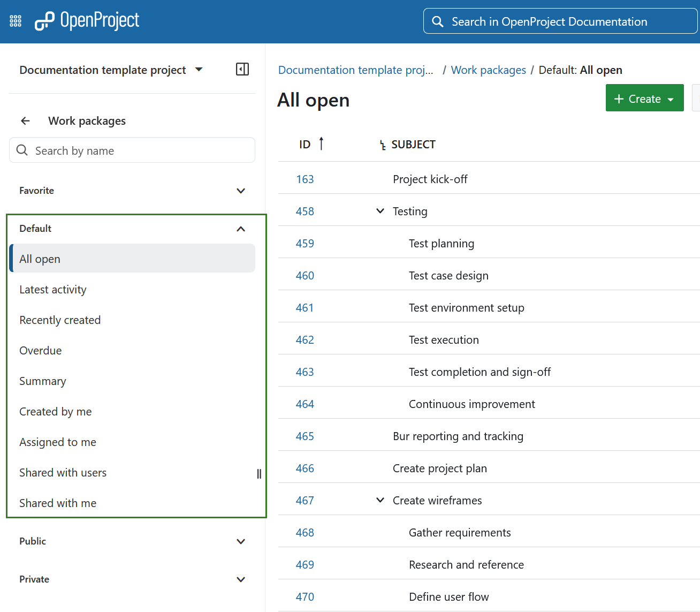This screenshot has height=612, width=700.
Task: Go back using the arrow beside Work packages
Action: [25, 120]
